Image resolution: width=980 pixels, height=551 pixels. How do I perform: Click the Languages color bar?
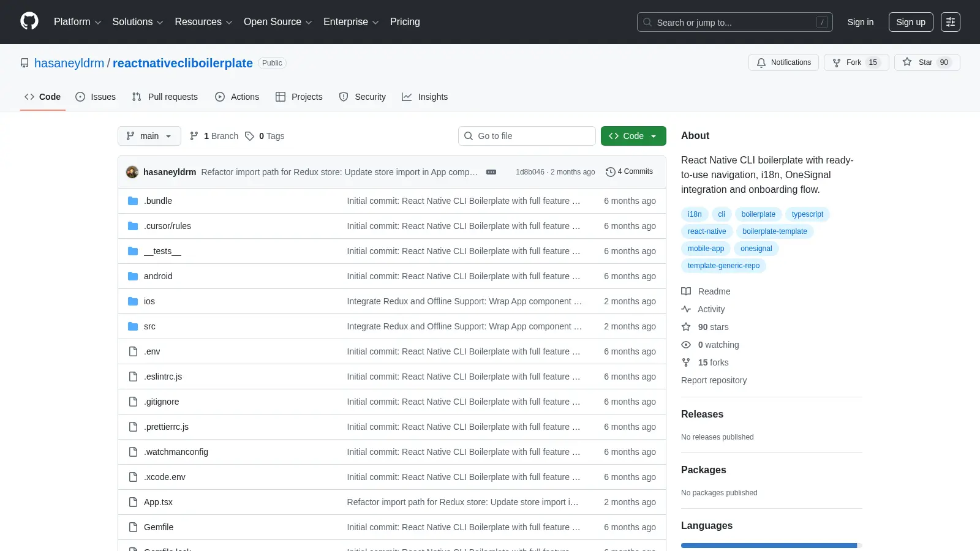tap(772, 545)
